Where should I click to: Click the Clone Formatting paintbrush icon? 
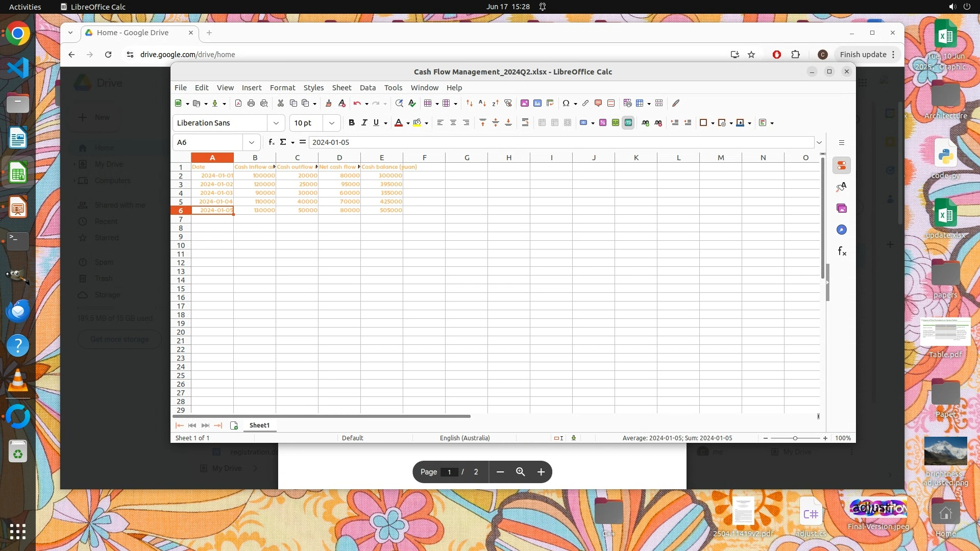pos(328,103)
